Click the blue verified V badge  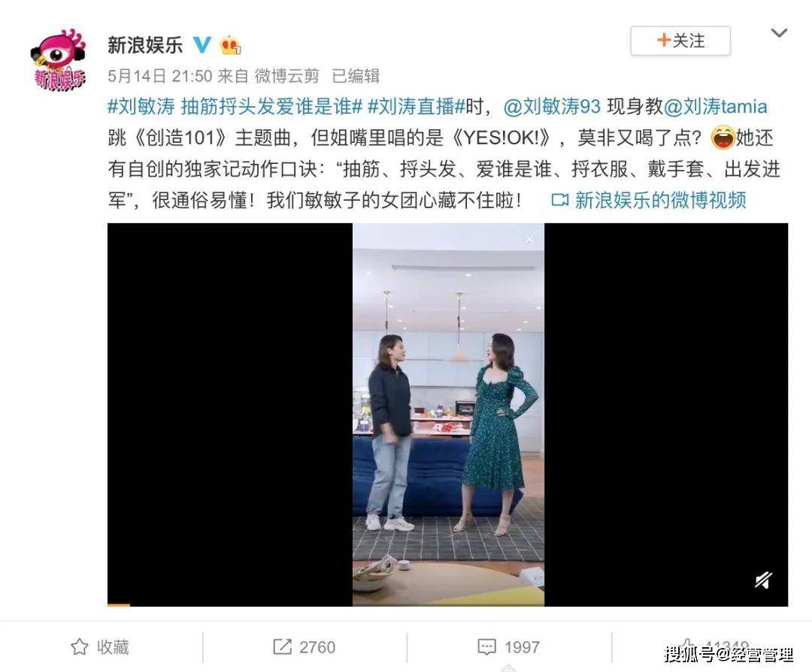(202, 45)
